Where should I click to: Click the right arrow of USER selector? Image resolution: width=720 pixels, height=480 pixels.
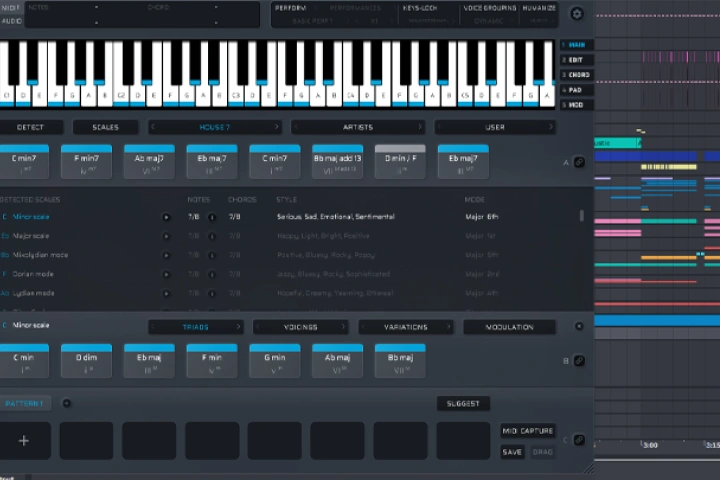coord(551,127)
